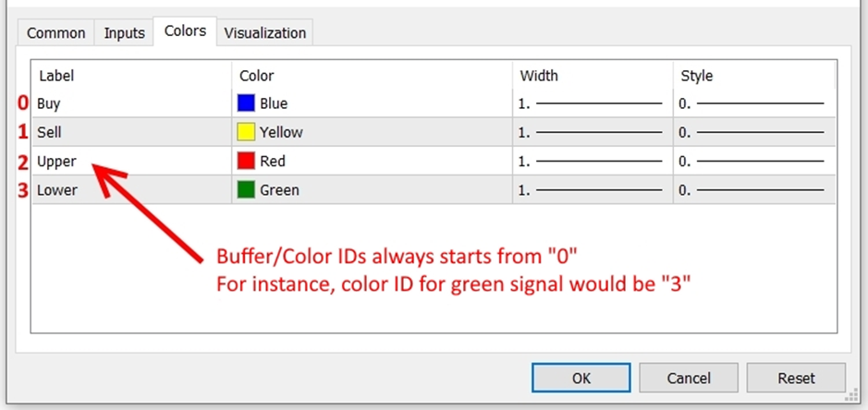Change line Style for the Lower row
Viewport: 868px width, 410px height.
pyautogui.click(x=752, y=190)
